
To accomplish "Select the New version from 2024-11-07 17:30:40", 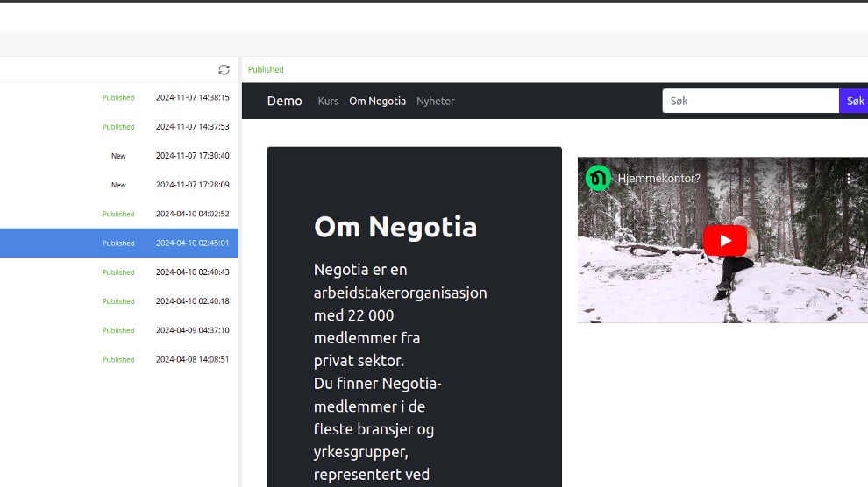I will click(119, 156).
